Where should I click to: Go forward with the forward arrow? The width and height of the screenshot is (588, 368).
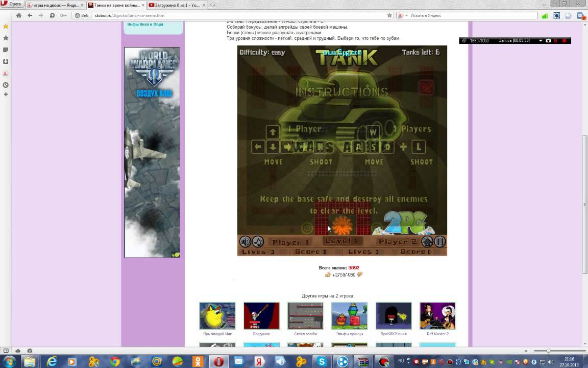click(41, 15)
